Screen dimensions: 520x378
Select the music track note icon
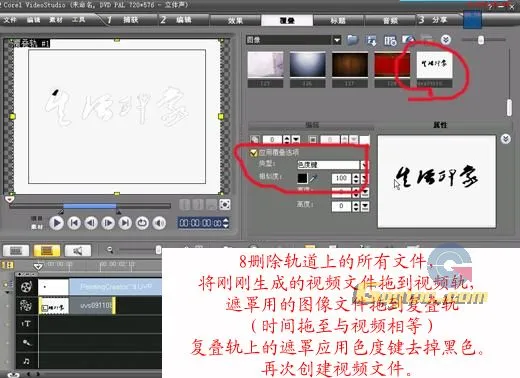pos(26,361)
